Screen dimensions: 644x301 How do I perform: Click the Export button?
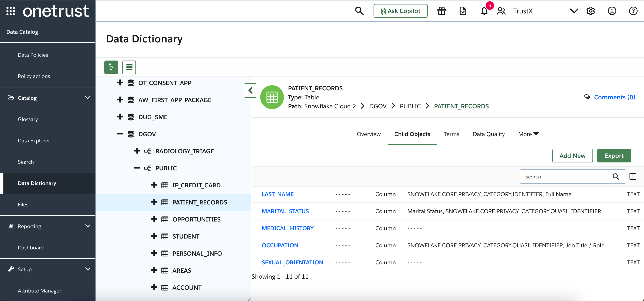[x=614, y=155]
